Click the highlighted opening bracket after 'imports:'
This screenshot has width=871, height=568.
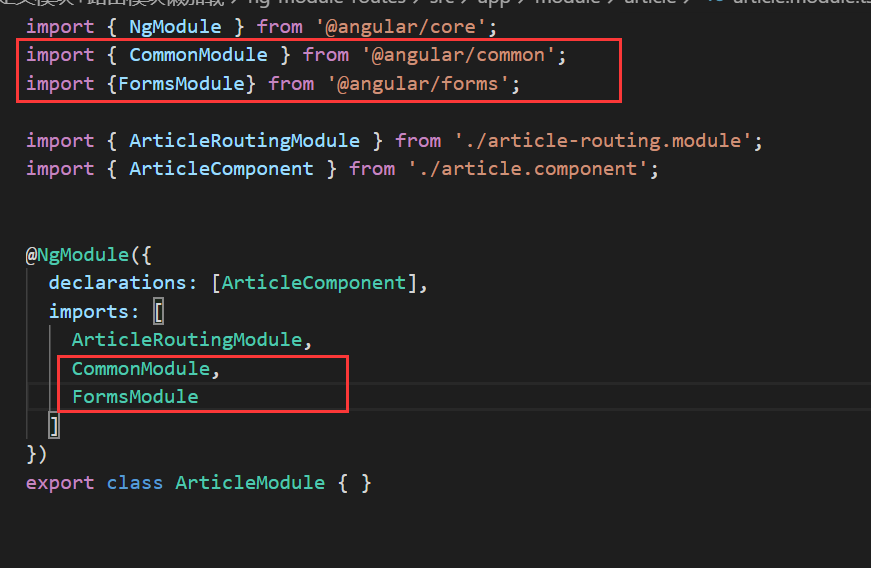click(x=159, y=311)
